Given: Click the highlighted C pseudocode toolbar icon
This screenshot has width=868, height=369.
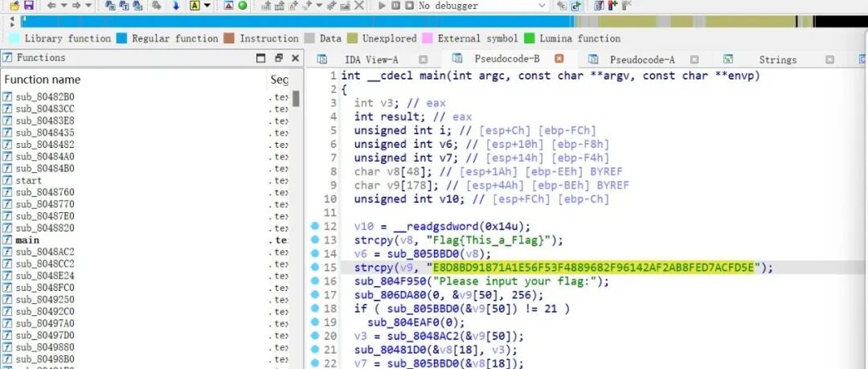Looking at the screenshot, I should pos(577,6).
